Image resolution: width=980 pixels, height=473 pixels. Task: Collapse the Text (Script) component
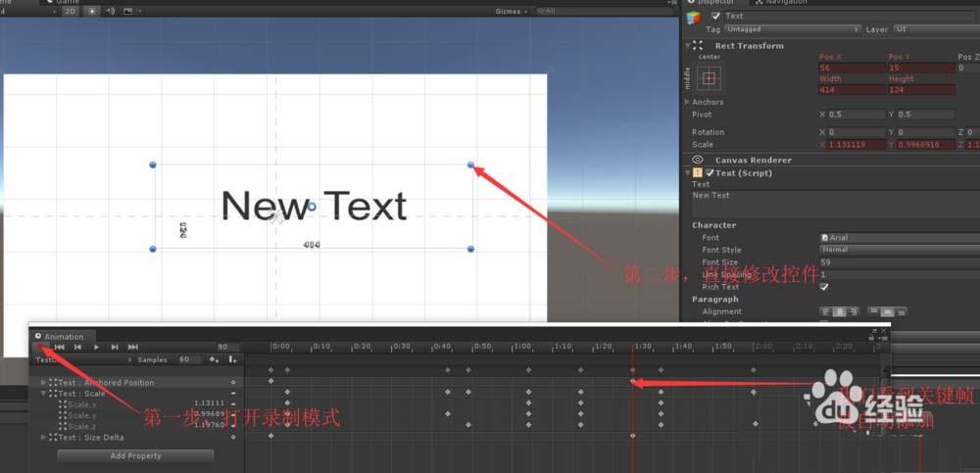688,173
